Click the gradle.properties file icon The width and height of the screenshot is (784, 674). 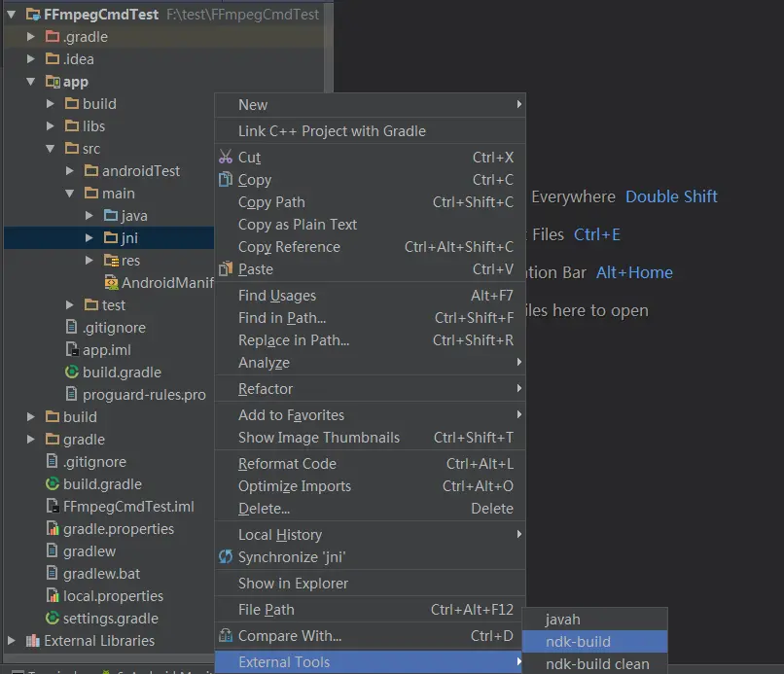[x=53, y=528]
